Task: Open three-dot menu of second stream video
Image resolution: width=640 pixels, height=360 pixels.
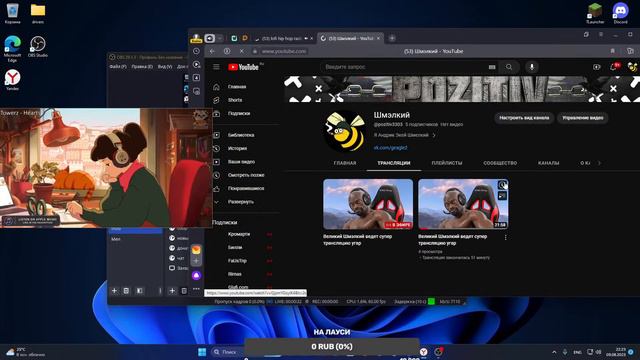Action: coord(505,238)
